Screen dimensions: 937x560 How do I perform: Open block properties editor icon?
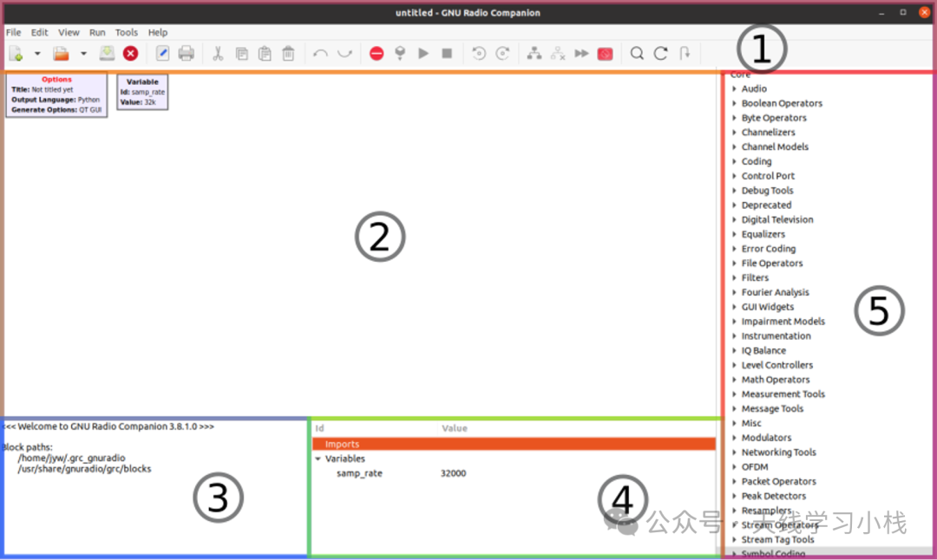tap(162, 54)
